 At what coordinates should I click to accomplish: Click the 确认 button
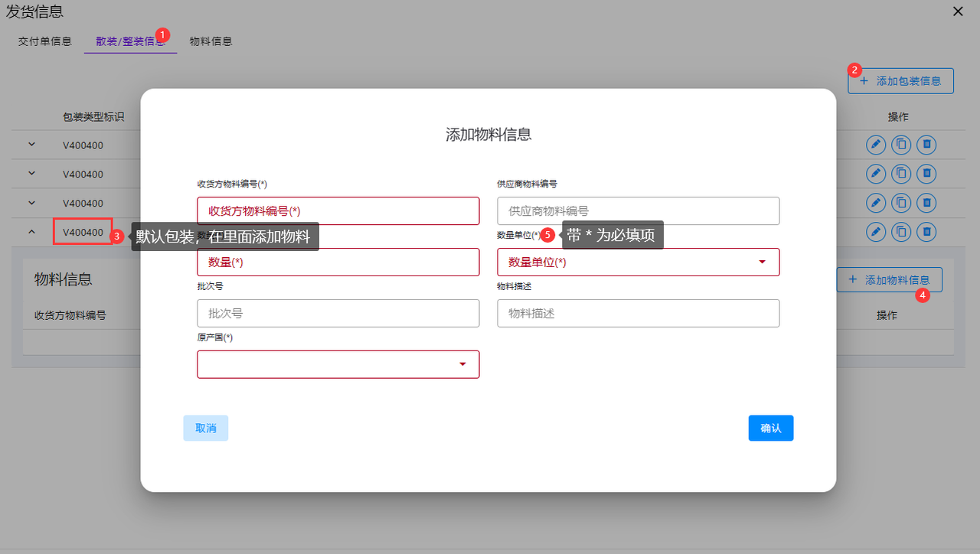pos(770,429)
